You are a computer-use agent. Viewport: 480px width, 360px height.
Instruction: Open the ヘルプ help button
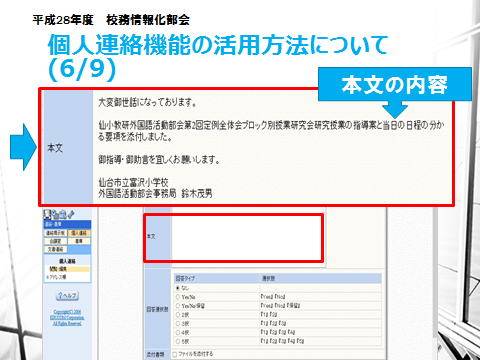coord(67,296)
